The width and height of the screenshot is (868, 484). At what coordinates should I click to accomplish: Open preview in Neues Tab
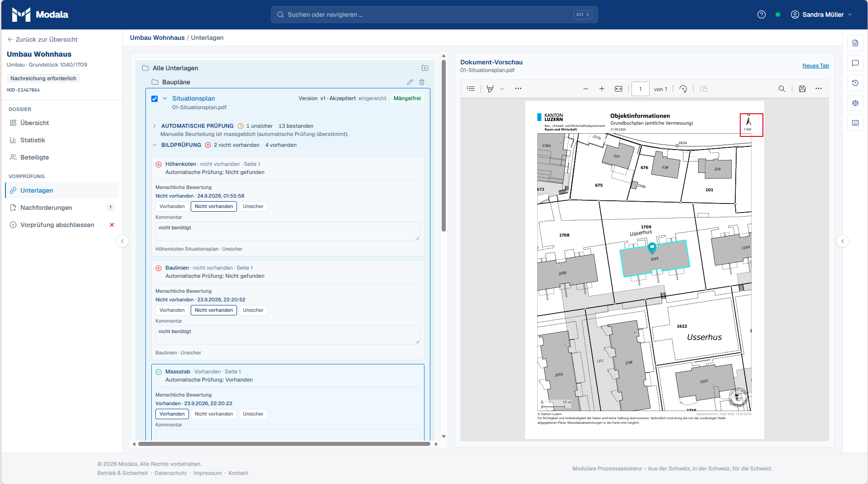[x=815, y=66]
